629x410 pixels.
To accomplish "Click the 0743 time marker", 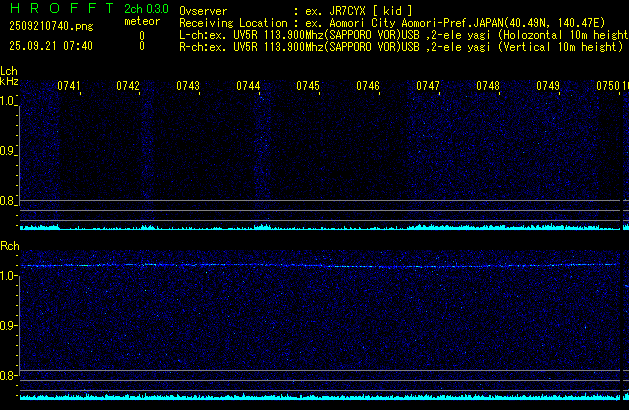I will 188,87.
